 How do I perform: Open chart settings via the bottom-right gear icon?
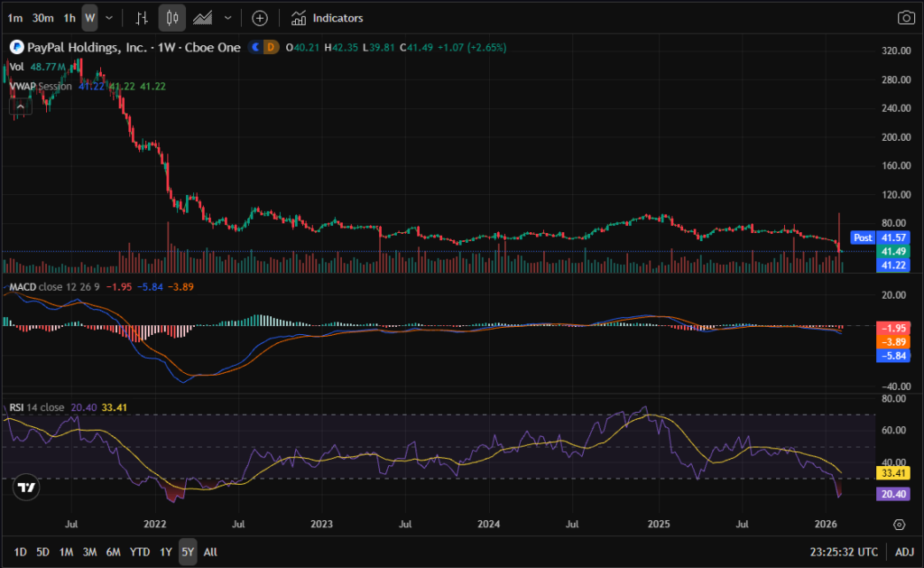(900, 525)
